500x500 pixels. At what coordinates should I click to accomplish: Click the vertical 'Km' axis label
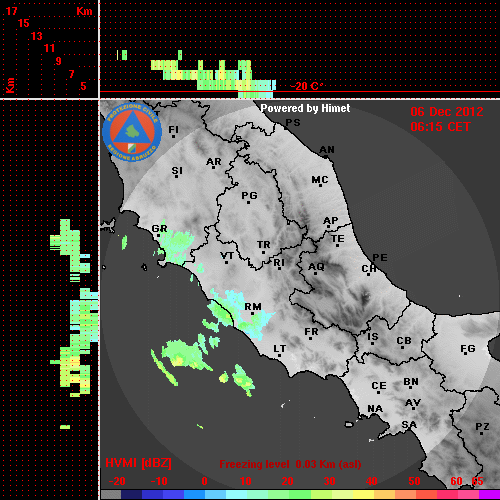click(10, 85)
